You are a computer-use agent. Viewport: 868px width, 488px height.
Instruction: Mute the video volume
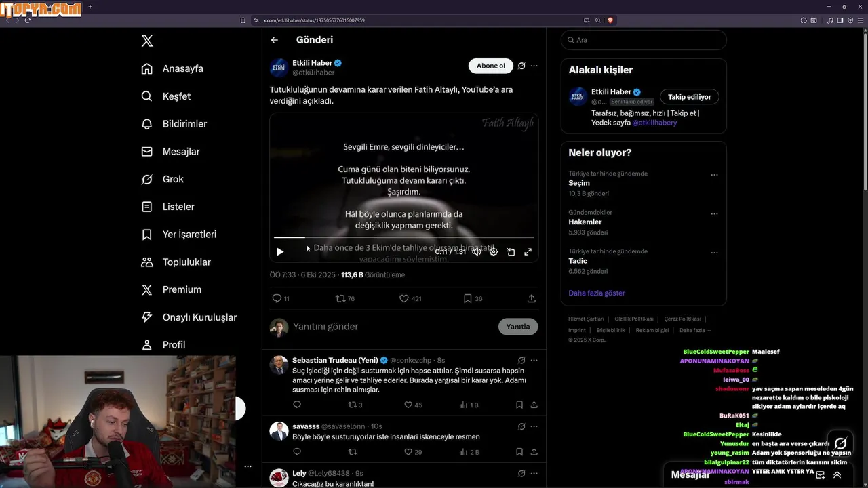477,251
